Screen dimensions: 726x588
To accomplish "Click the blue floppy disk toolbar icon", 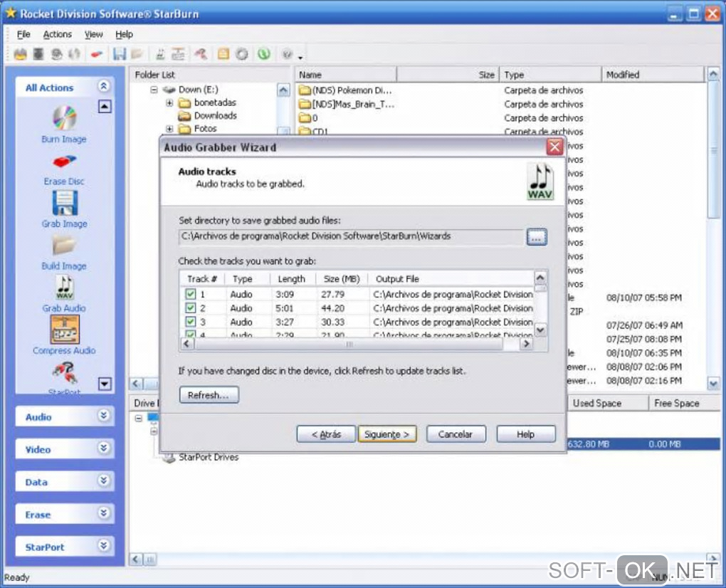I will click(120, 54).
